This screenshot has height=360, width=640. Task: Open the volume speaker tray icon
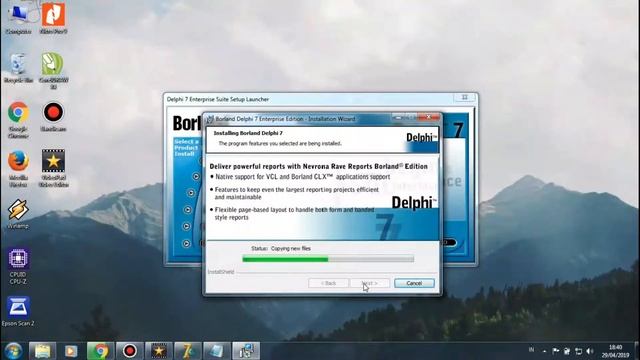coord(590,351)
